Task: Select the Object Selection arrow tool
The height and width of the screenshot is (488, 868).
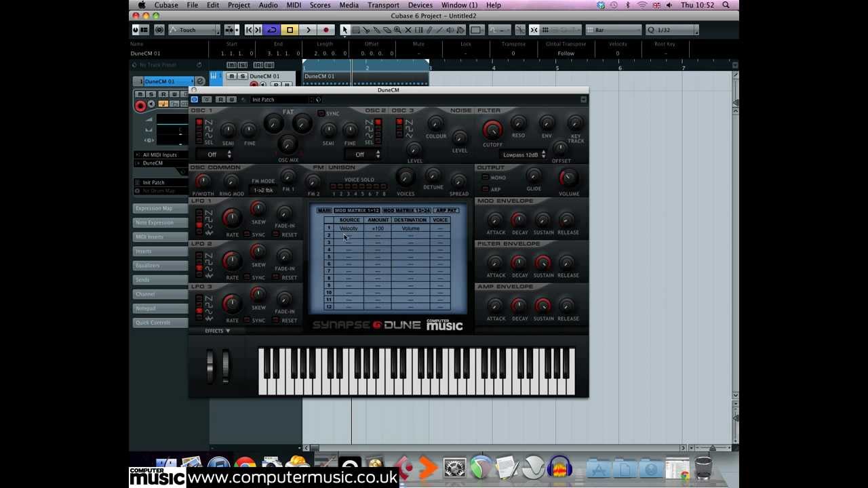Action: [x=344, y=30]
